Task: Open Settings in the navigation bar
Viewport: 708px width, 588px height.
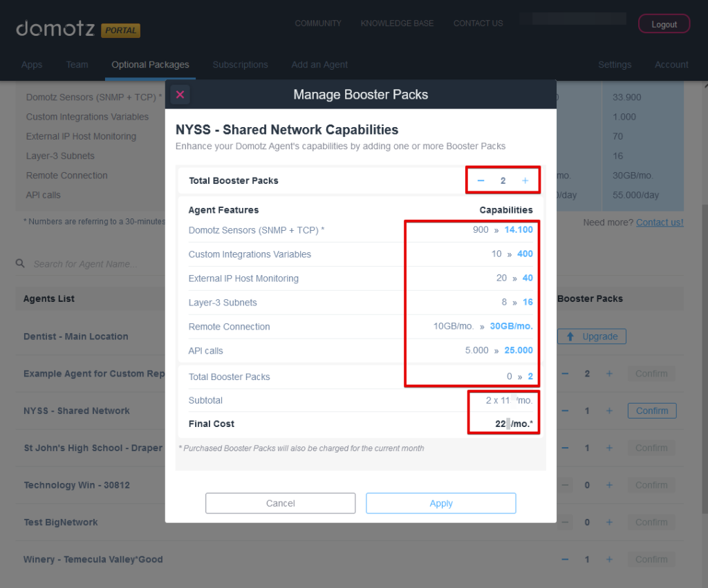Action: pyautogui.click(x=614, y=65)
